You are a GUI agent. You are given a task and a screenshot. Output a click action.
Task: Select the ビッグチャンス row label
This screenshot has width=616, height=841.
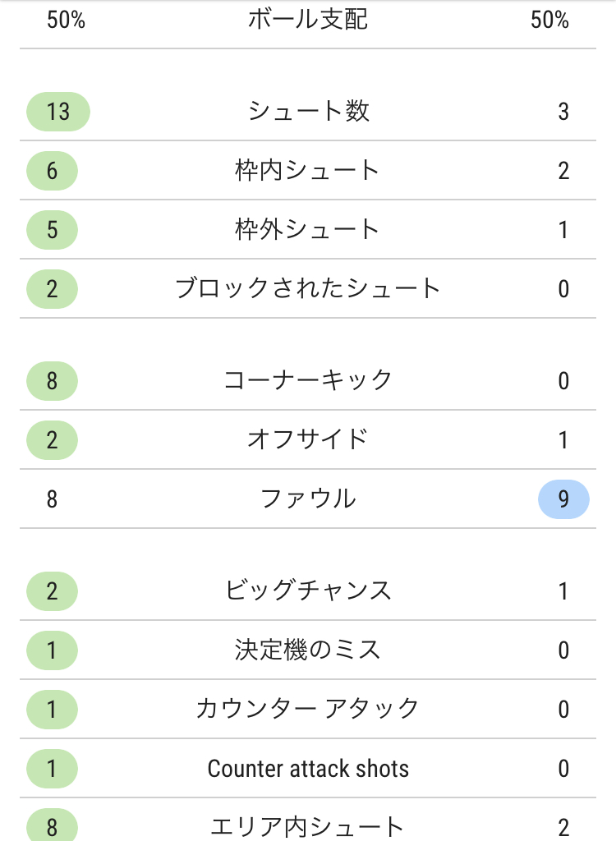click(x=308, y=591)
